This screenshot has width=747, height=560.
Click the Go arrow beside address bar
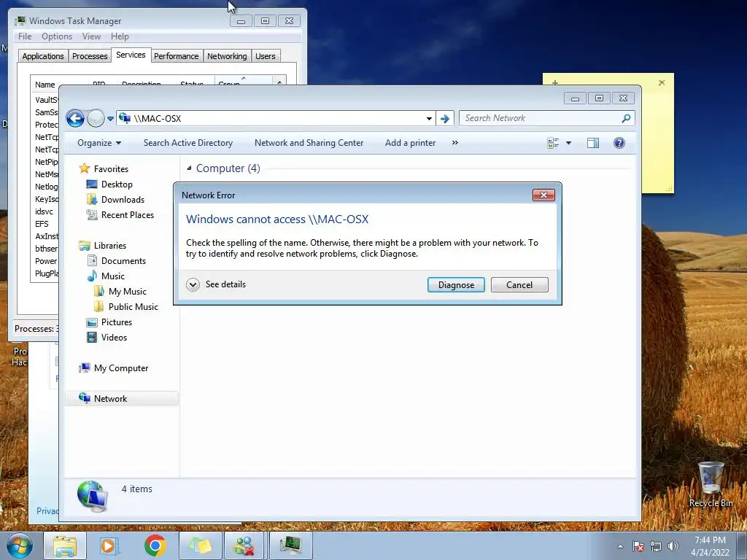pos(444,119)
